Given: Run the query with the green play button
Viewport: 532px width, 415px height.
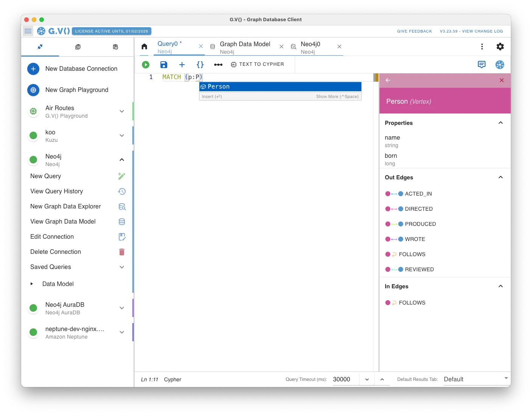Looking at the screenshot, I should coord(146,65).
